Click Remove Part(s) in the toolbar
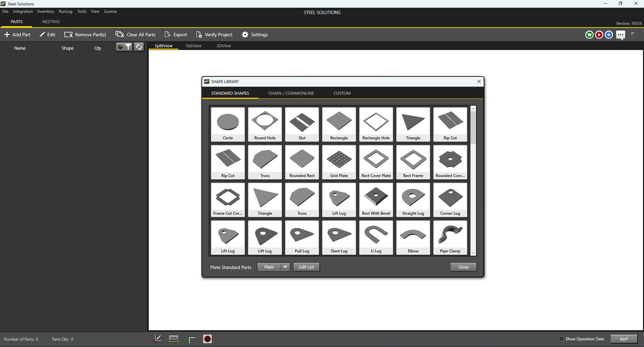Image resolution: width=644 pixels, height=347 pixels. pyautogui.click(x=85, y=35)
